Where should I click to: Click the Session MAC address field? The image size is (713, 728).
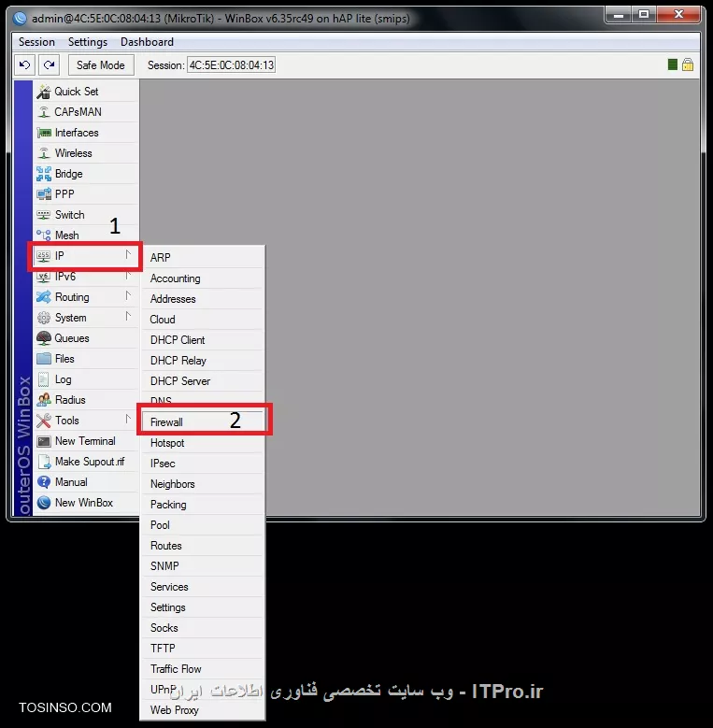pyautogui.click(x=231, y=65)
